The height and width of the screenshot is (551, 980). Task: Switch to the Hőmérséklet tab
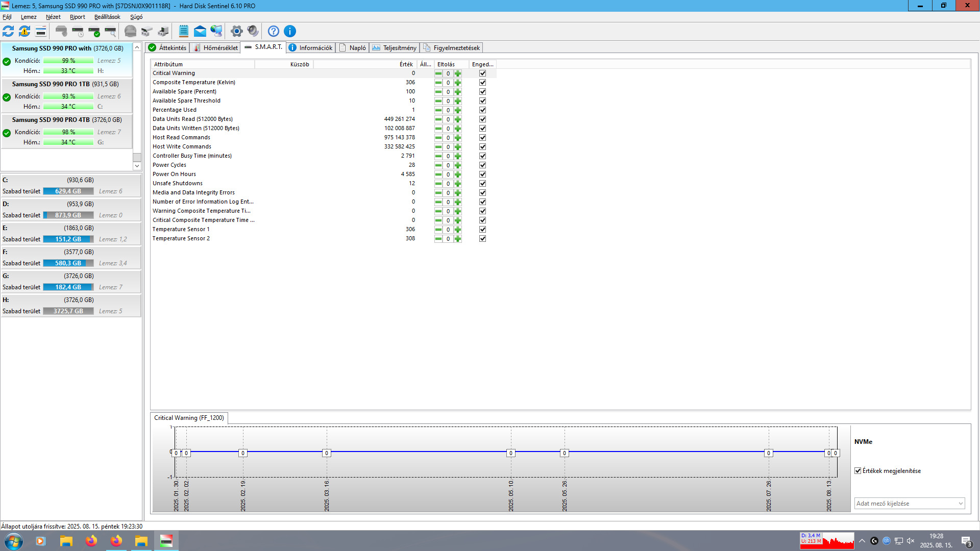[x=216, y=48]
